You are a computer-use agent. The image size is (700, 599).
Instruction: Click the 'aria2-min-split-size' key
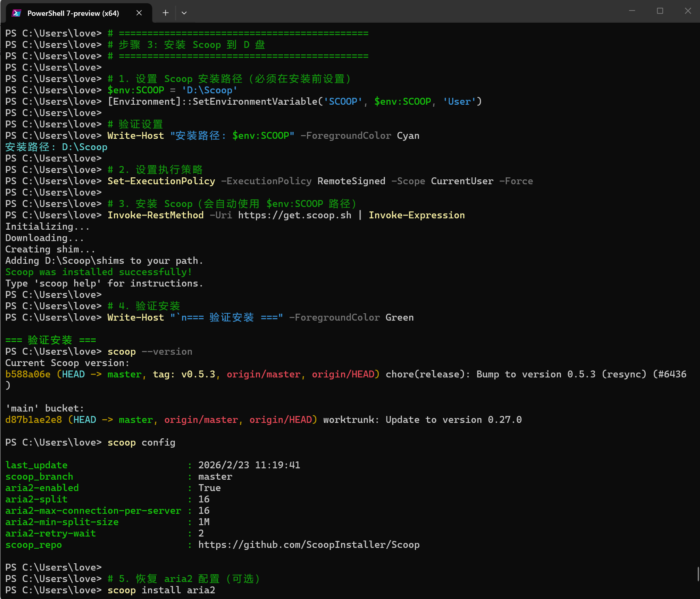[62, 522]
